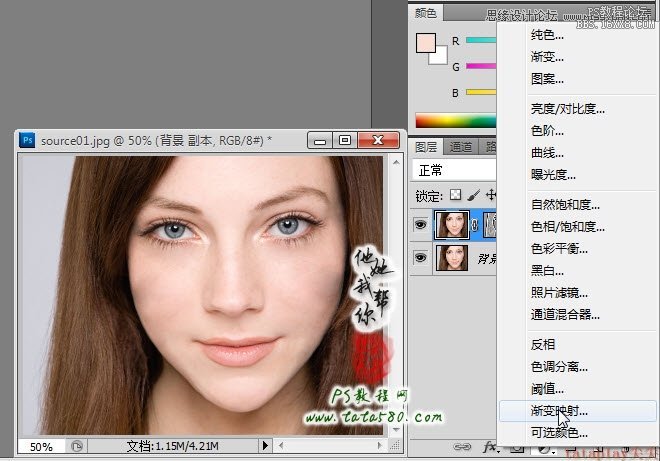
Task: Switch to the 图层 layers tab
Action: 426,147
